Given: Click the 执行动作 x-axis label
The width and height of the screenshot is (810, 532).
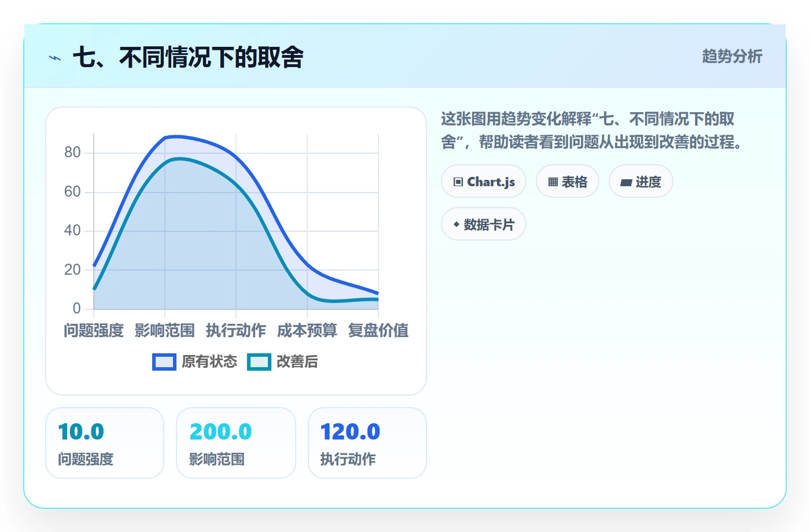Looking at the screenshot, I should (236, 331).
